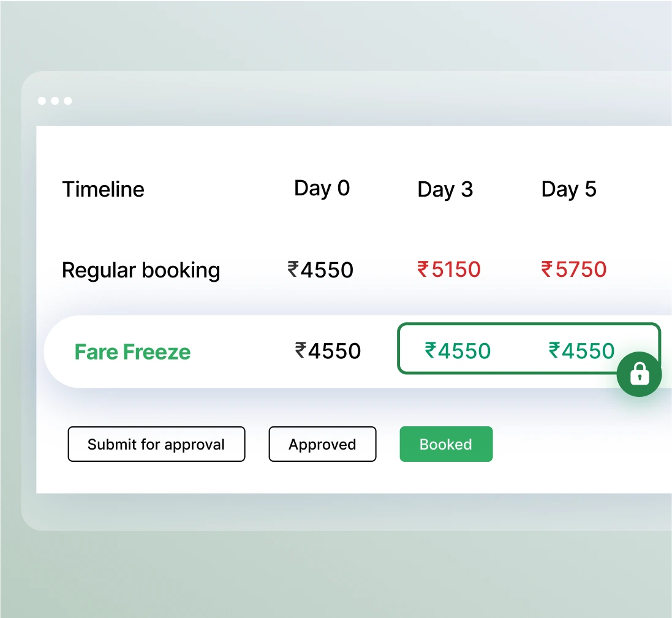
Task: Select the Day 0 column header
Action: click(x=322, y=188)
